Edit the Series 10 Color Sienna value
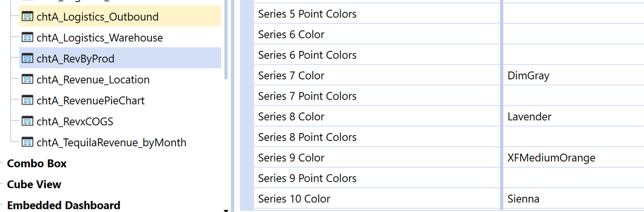Image resolution: width=644 pixels, height=212 pixels. coord(573,199)
